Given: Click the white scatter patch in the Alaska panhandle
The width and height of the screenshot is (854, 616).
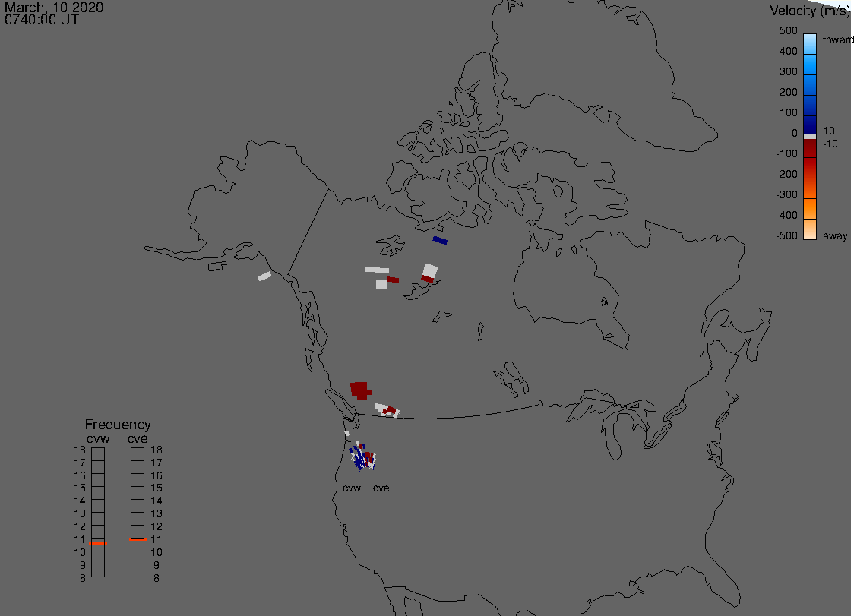Looking at the screenshot, I should click(x=264, y=276).
